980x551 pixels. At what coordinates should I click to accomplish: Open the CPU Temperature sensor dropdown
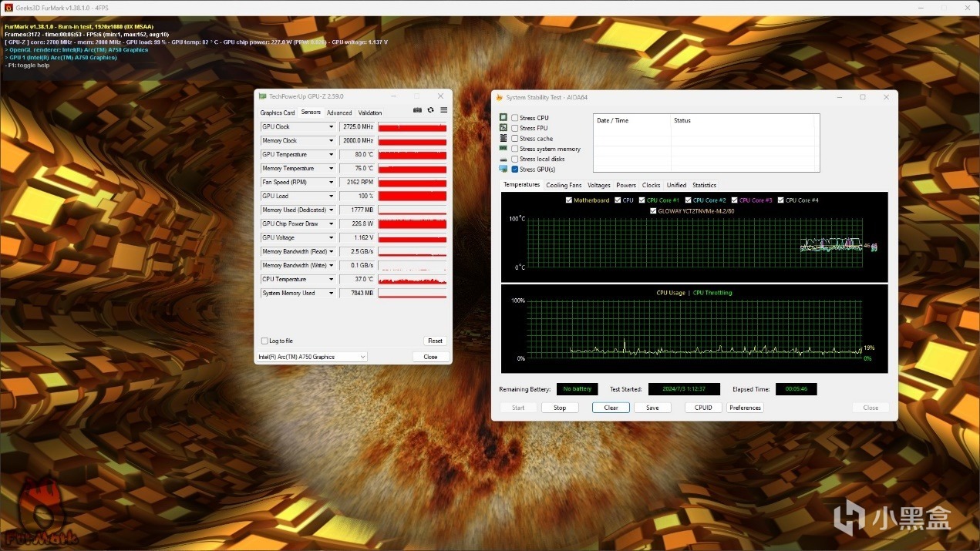coord(332,280)
